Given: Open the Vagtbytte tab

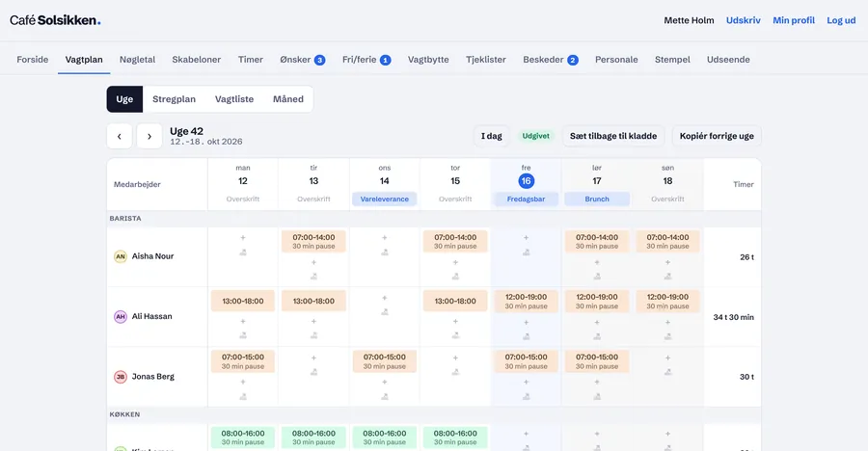Looking at the screenshot, I should 428,59.
